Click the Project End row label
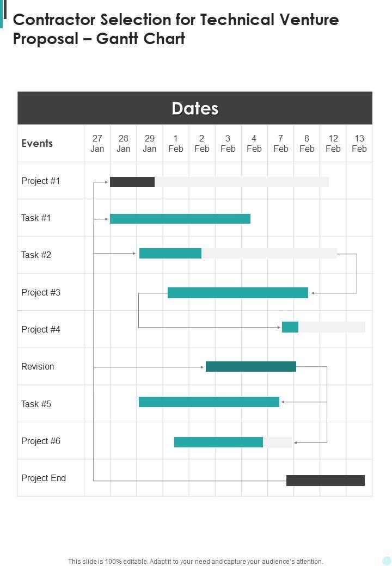 (44, 478)
